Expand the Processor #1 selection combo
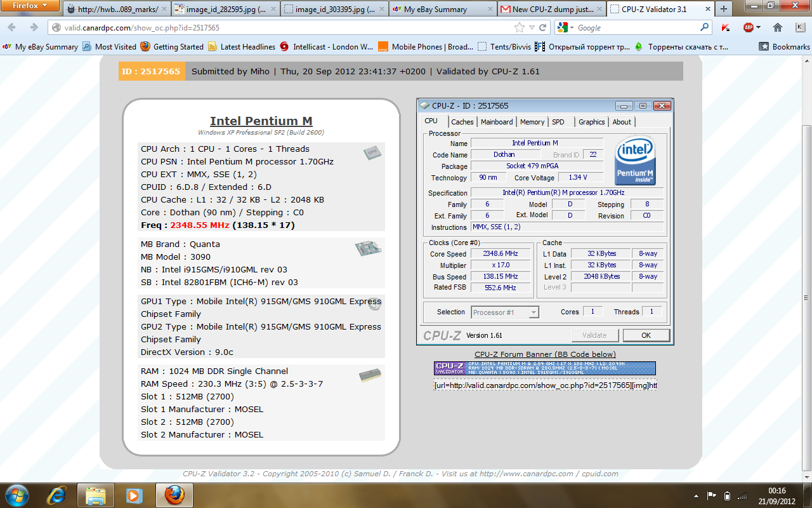 [505, 312]
